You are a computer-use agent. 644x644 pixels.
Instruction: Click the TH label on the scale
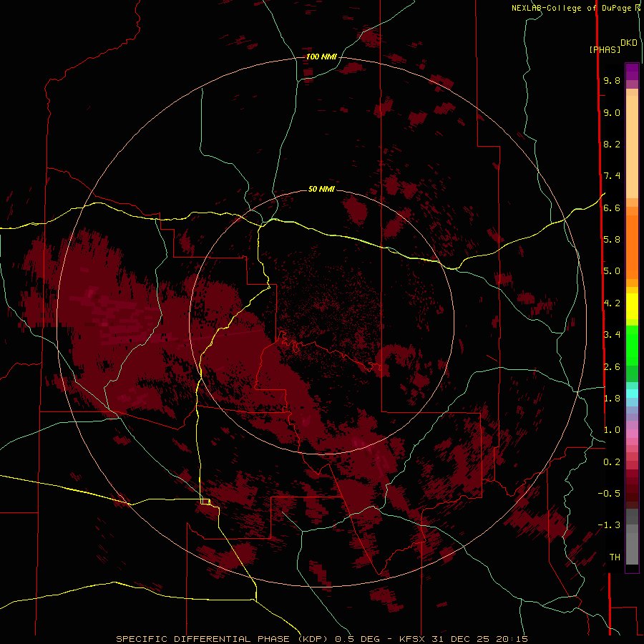click(615, 557)
